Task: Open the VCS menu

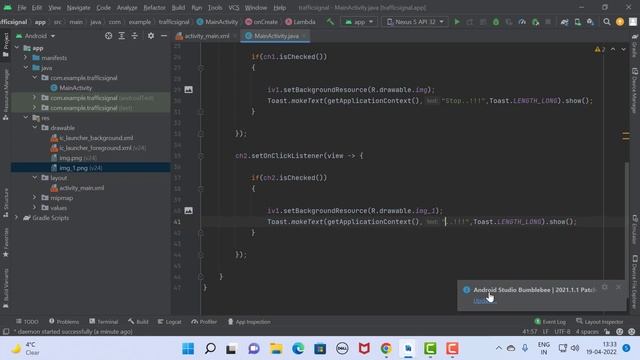Action: pos(234,8)
